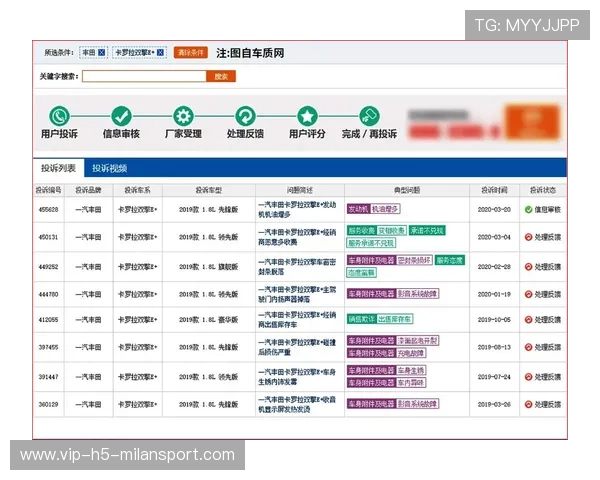Click the orange 搜索 button
Screen dimensions: 600x480
click(x=221, y=76)
